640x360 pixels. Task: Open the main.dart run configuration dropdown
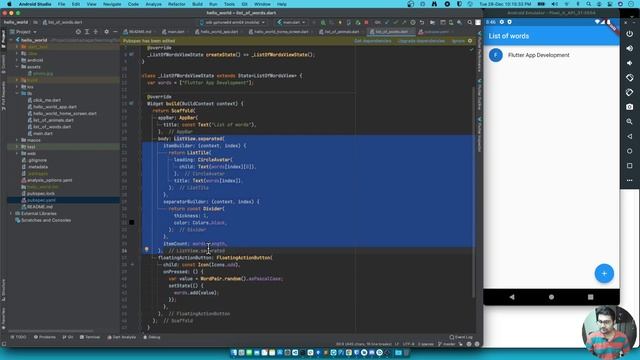[x=291, y=22]
